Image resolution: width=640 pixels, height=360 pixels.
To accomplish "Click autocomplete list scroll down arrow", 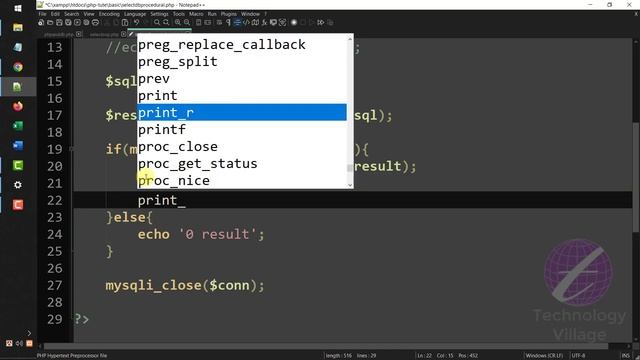I will (x=350, y=185).
